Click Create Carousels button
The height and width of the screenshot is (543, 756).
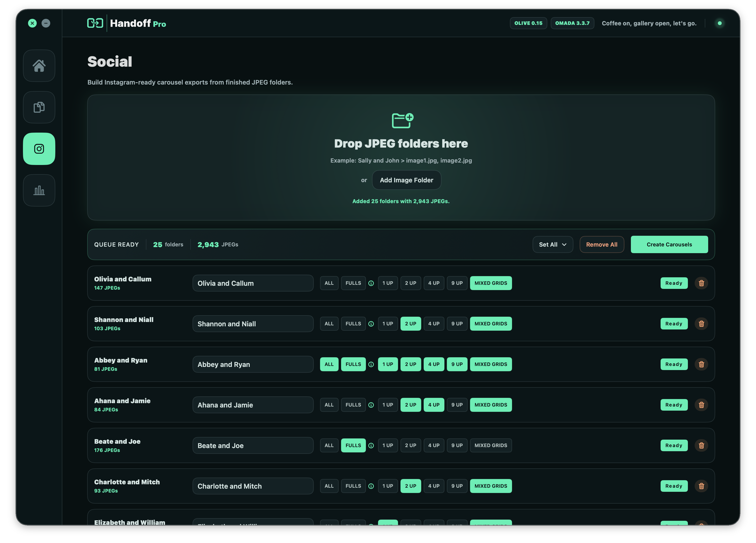coord(669,244)
